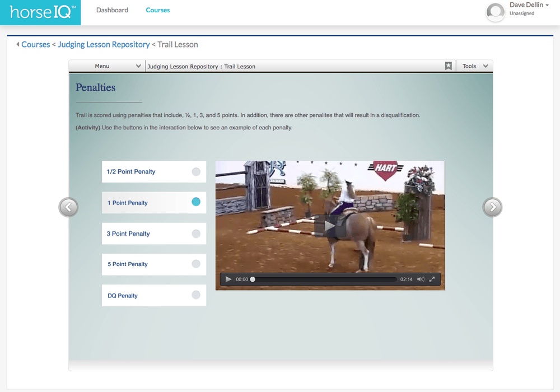Image resolution: width=560 pixels, height=392 pixels.
Task: Click the video progress seek bar
Action: [x=325, y=279]
